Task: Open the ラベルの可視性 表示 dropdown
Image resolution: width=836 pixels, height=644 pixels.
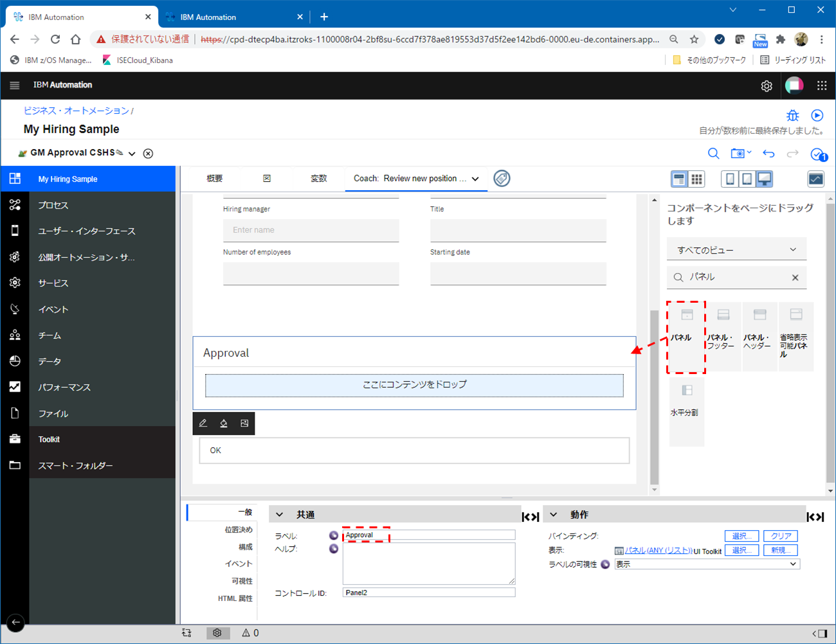Action: point(707,564)
